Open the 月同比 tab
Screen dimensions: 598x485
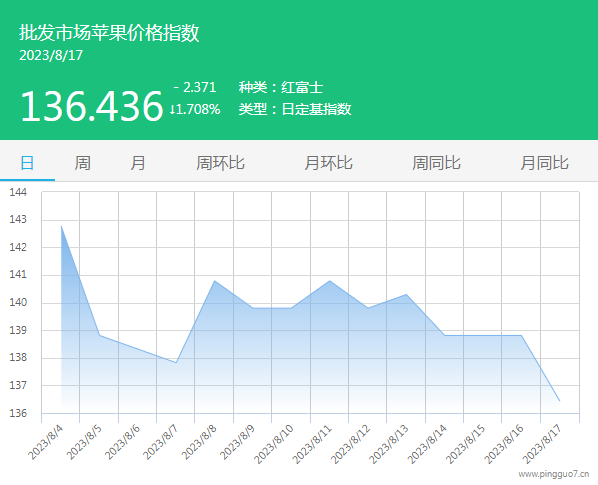(545, 163)
